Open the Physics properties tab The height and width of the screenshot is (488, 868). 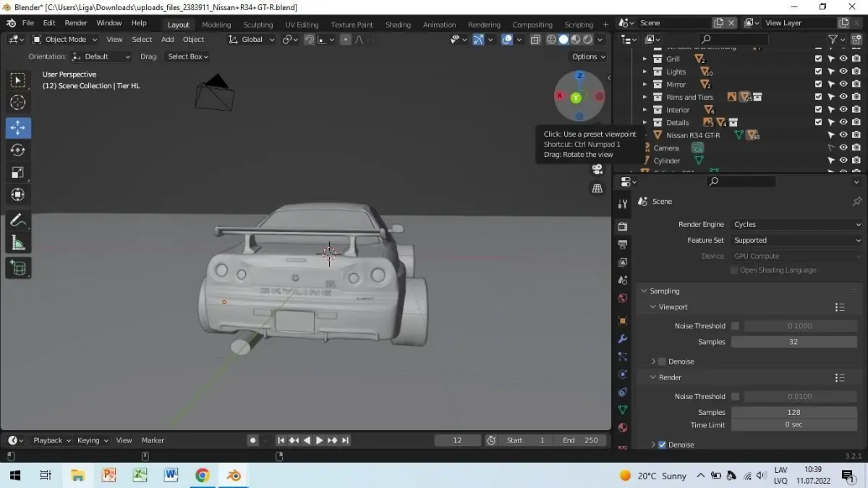[x=622, y=374]
